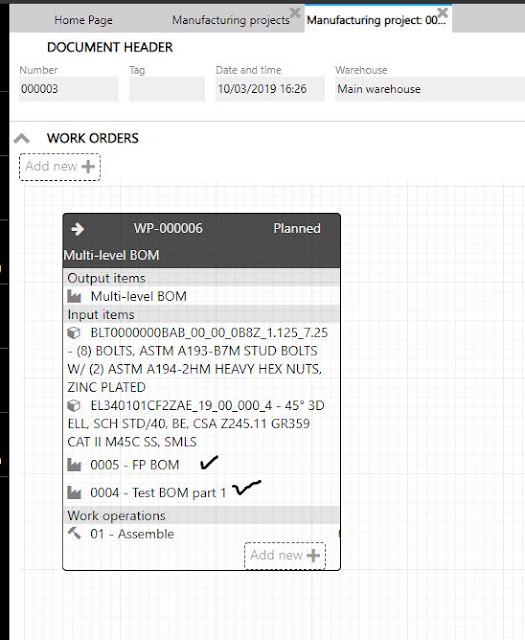Collapse the Work Orders section chevron
525x640 pixels.
pyautogui.click(x=22, y=139)
